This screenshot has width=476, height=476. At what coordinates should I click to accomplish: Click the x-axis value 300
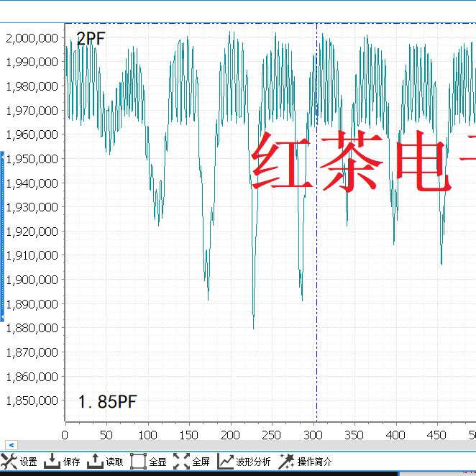313,435
